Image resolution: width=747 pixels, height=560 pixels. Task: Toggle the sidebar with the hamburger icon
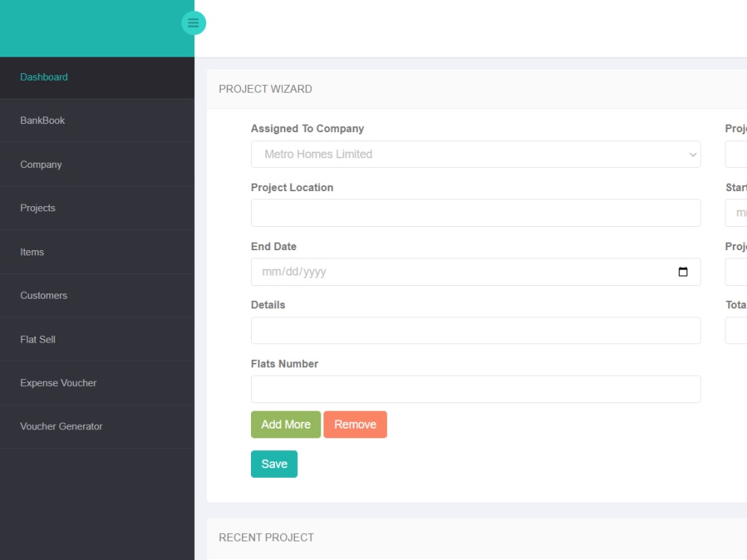193,23
